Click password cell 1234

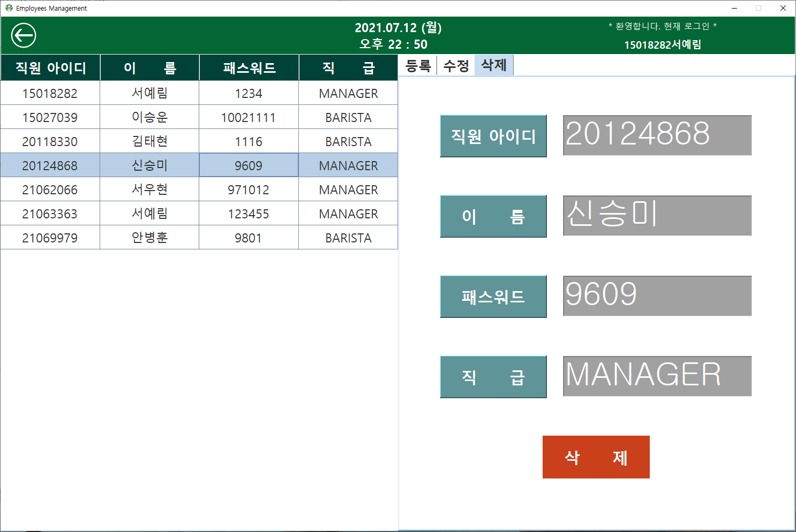(x=249, y=93)
